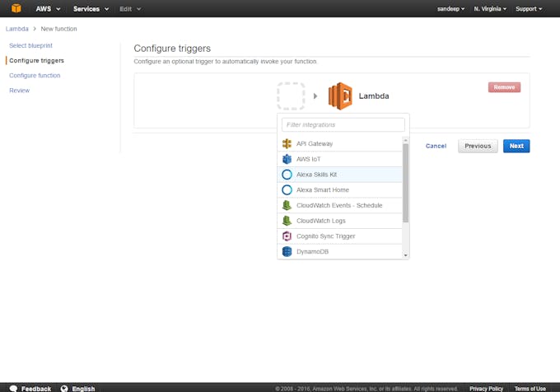560x392 pixels.
Task: Click the New function breadcrumb text
Action: click(x=58, y=29)
